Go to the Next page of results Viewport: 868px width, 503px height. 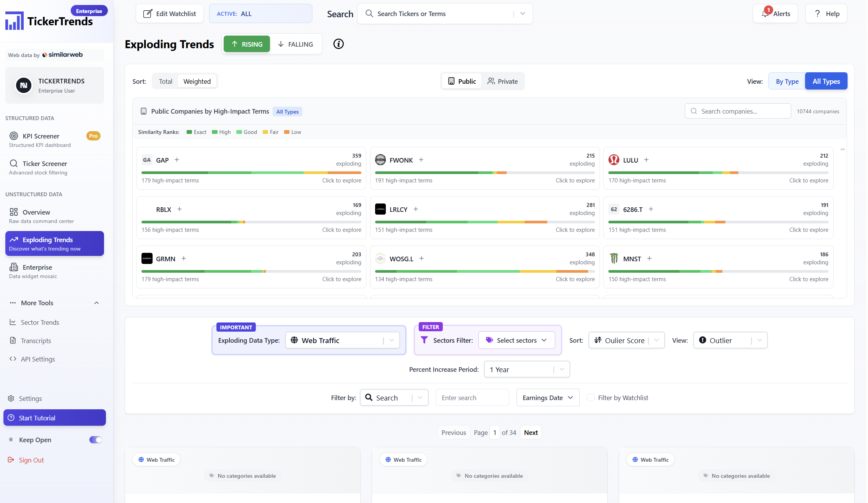click(x=531, y=433)
